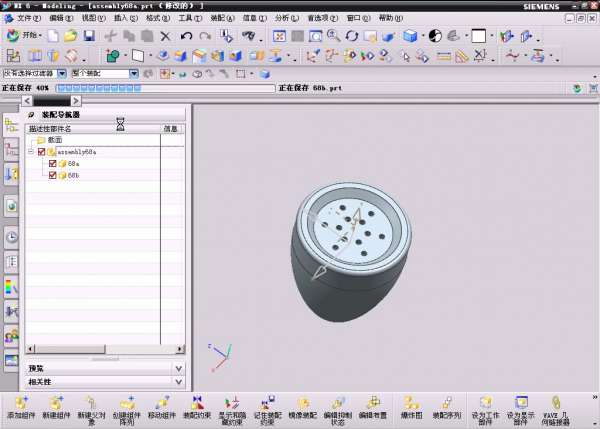Viewport: 600px width, 429px height.
Task: Toggle the 68b component checkbox
Action: pos(53,175)
